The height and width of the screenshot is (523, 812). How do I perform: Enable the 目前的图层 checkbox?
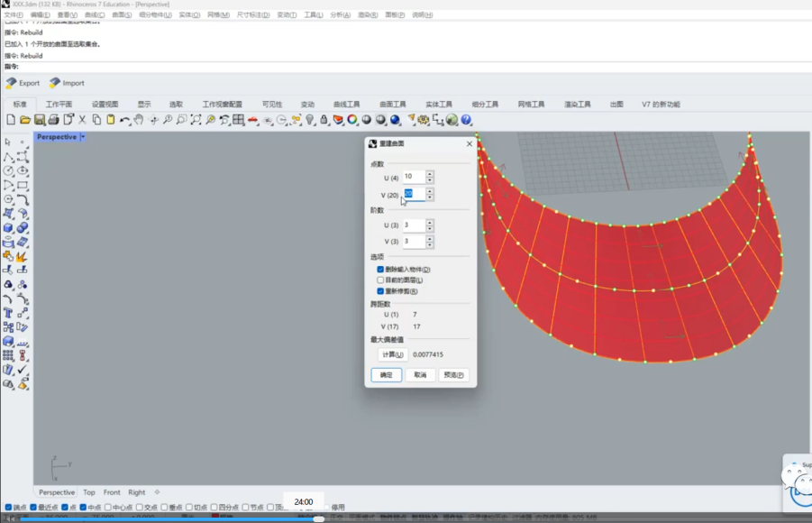point(380,280)
